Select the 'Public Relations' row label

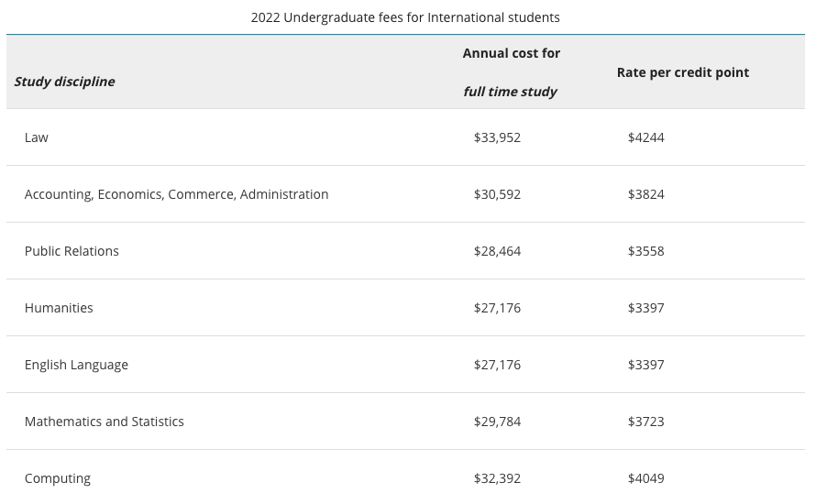pyautogui.click(x=72, y=251)
